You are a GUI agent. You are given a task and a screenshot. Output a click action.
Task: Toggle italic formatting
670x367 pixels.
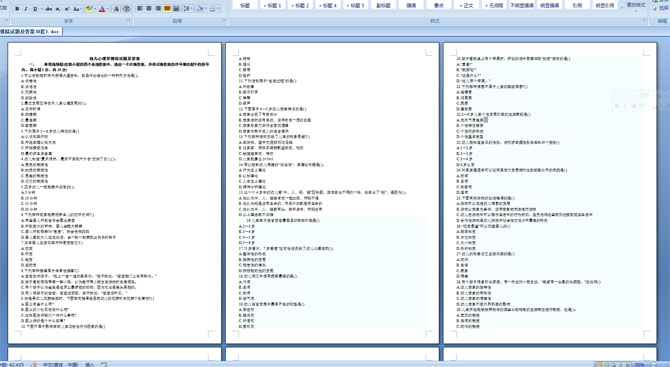[x=26, y=9]
